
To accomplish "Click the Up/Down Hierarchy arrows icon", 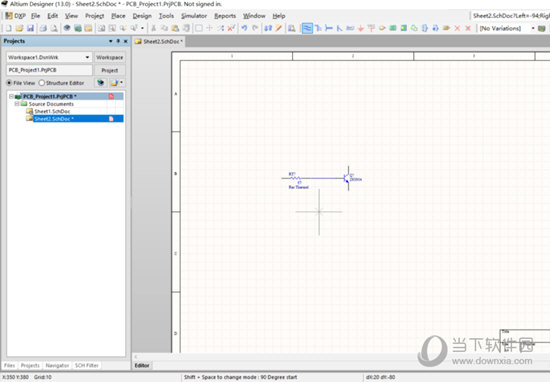I will coord(268,28).
